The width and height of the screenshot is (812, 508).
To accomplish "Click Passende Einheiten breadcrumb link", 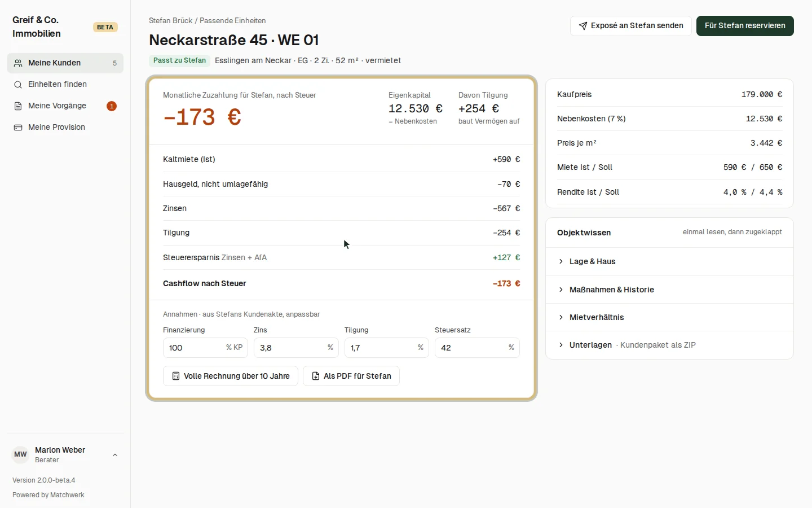I will tap(233, 20).
